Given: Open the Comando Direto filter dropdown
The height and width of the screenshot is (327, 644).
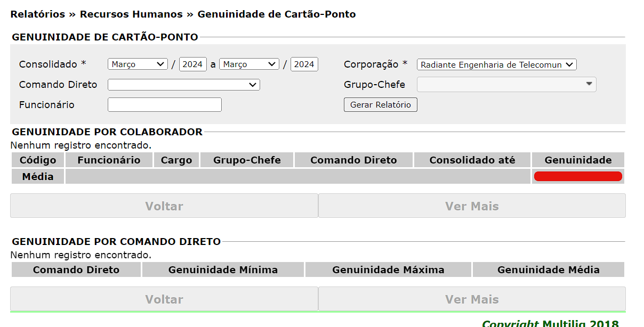Looking at the screenshot, I should tap(183, 85).
